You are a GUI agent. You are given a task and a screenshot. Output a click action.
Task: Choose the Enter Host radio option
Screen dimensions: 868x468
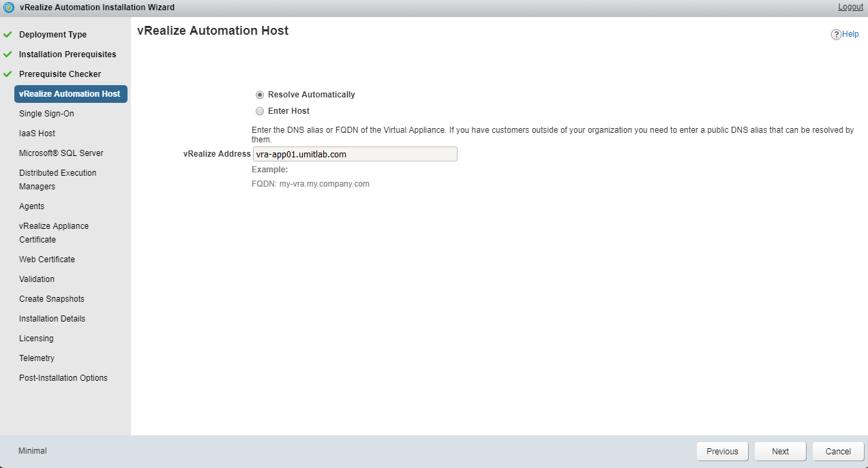(260, 111)
